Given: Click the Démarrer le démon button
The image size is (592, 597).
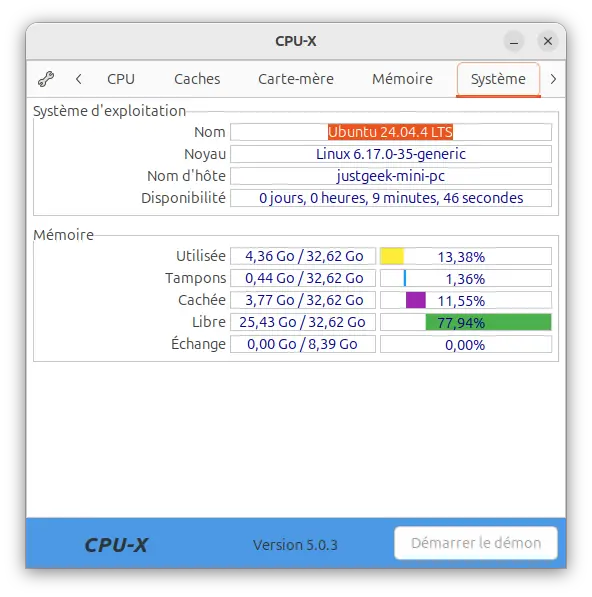Looking at the screenshot, I should click(476, 543).
